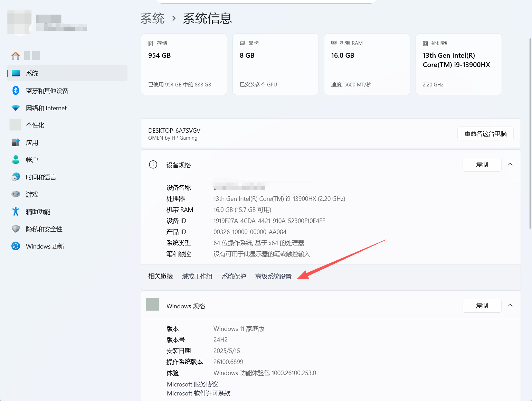532x401 pixels.
Task: Open Bluetooth icon for 蓝牙和其他设备
Action: [16, 91]
